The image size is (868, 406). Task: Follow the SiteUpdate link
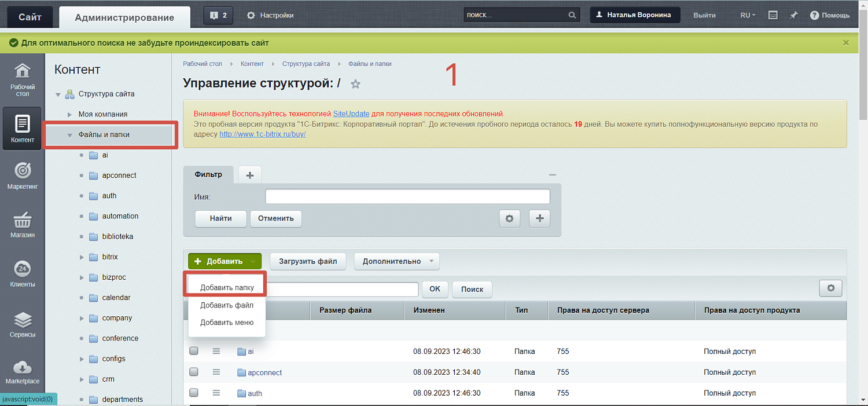pos(351,114)
